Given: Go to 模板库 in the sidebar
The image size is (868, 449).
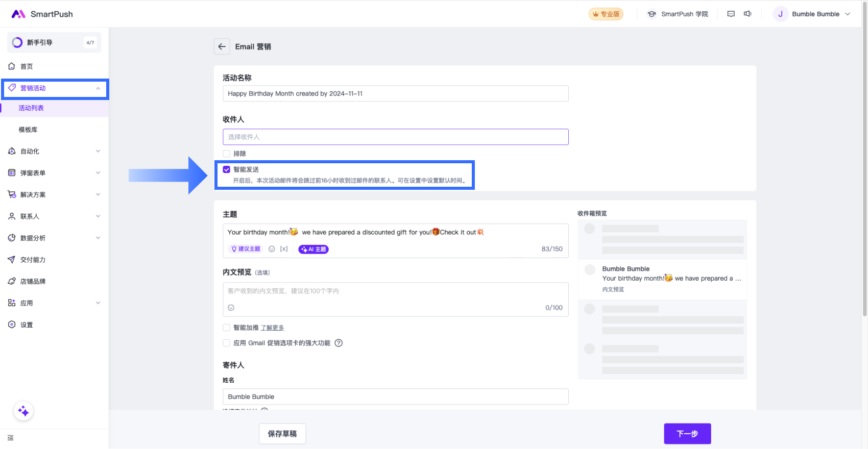Looking at the screenshot, I should pyautogui.click(x=28, y=130).
